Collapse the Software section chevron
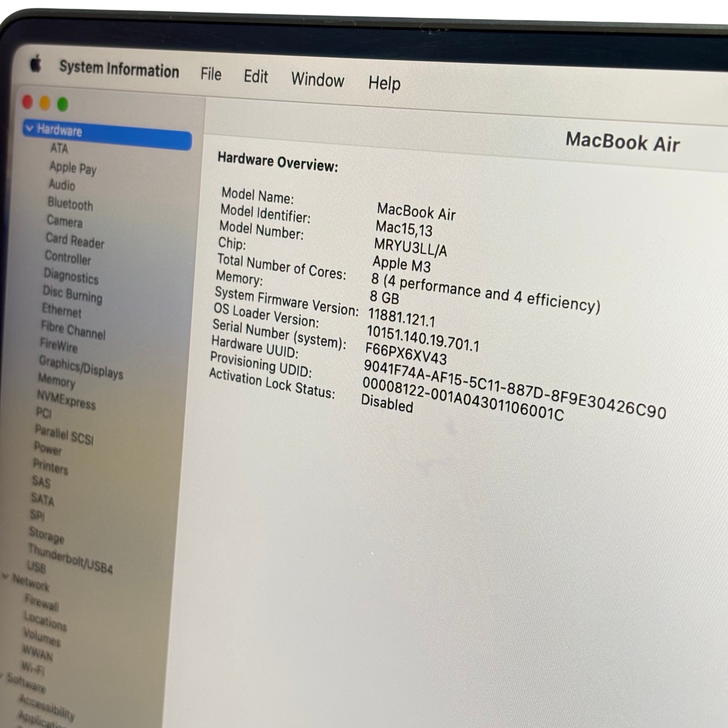Screen dimensions: 728x728 (x=1, y=677)
